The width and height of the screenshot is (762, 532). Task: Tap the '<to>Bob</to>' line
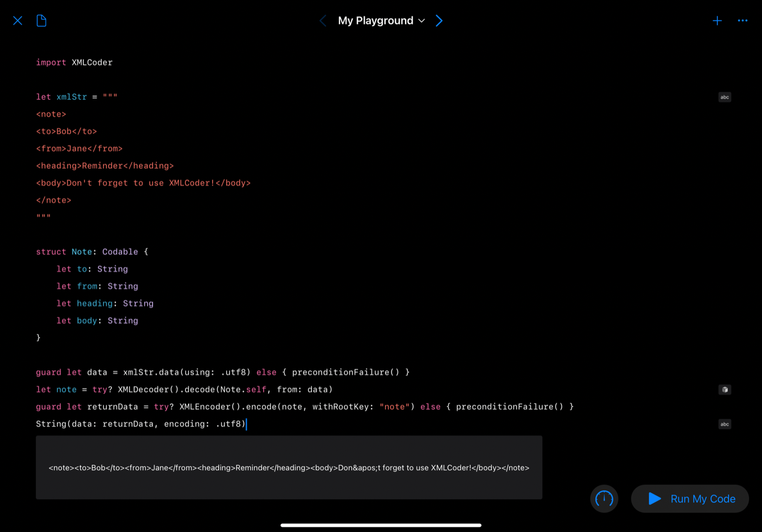pyautogui.click(x=66, y=131)
